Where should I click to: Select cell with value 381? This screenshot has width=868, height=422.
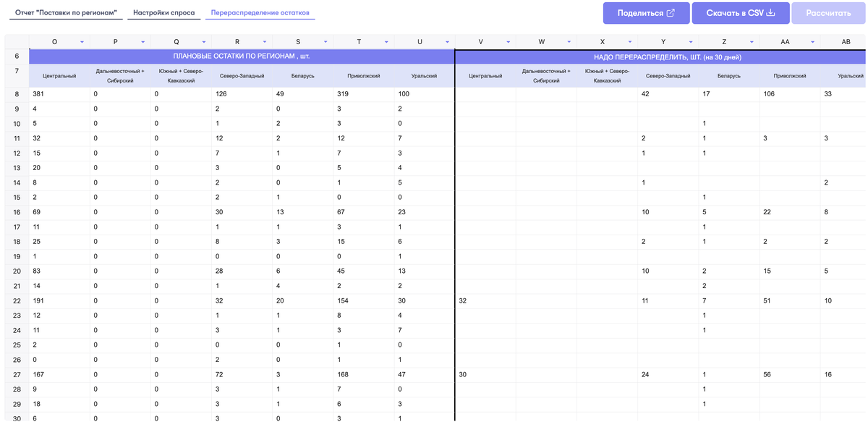(x=60, y=94)
